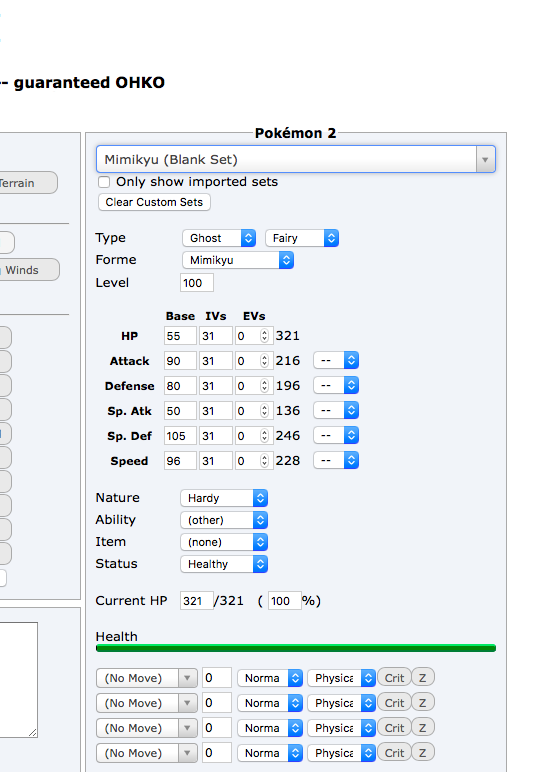Viewport: 560px width, 772px height.
Task: Adjust the Defense EVs stepper
Action: click(264, 386)
